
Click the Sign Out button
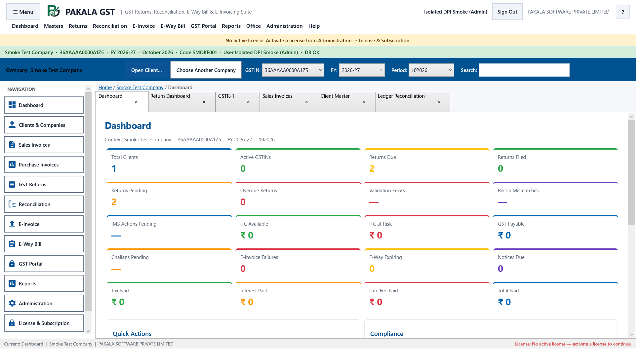click(507, 12)
